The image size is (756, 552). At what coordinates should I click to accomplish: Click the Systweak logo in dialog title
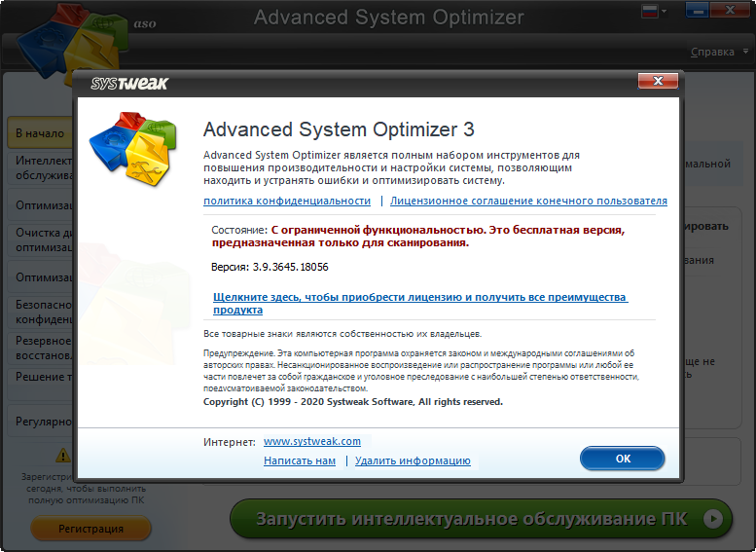[129, 83]
